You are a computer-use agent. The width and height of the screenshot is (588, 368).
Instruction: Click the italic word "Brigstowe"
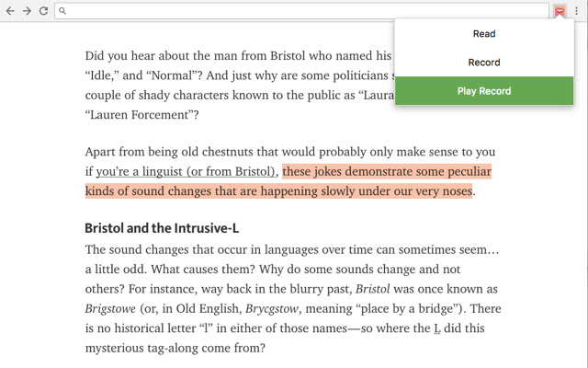click(110, 309)
